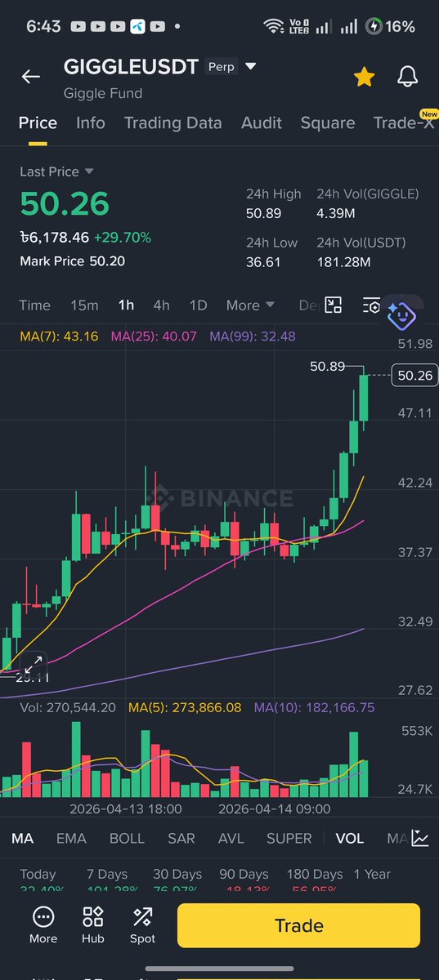
Task: Click the 1 Year performance label
Action: point(372,874)
